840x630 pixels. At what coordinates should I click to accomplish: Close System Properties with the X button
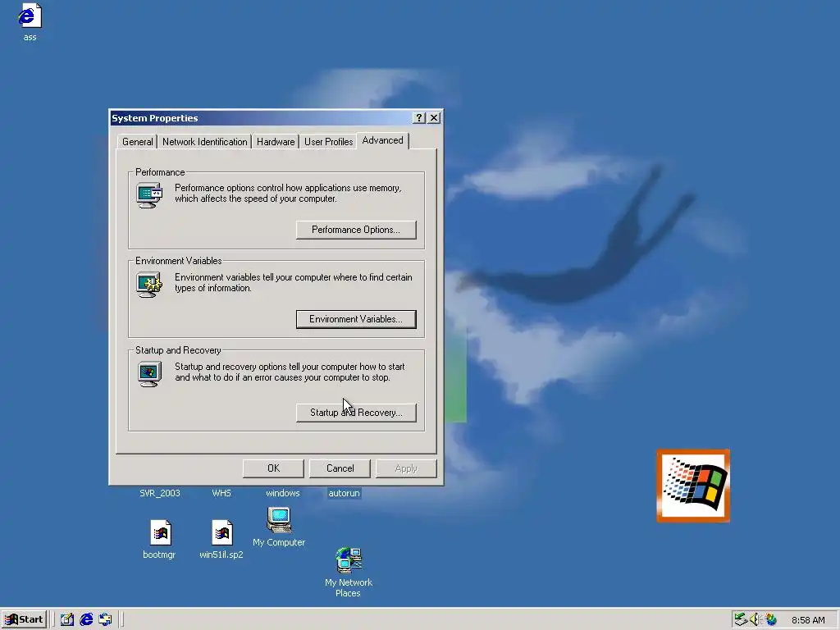pyautogui.click(x=434, y=118)
